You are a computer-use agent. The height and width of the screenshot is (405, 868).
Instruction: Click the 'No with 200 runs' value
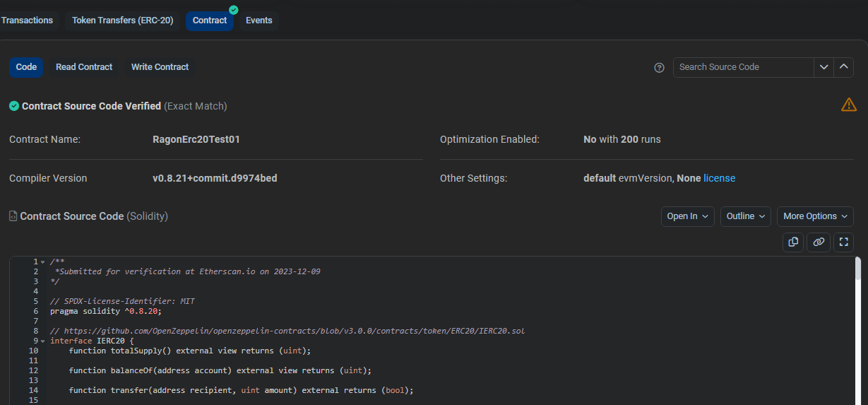pyautogui.click(x=622, y=139)
